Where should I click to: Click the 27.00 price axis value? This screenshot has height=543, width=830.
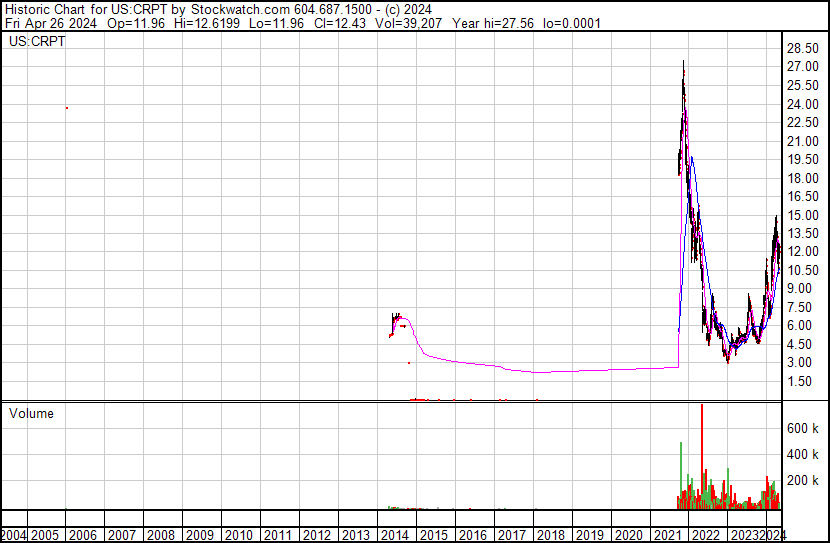point(803,67)
